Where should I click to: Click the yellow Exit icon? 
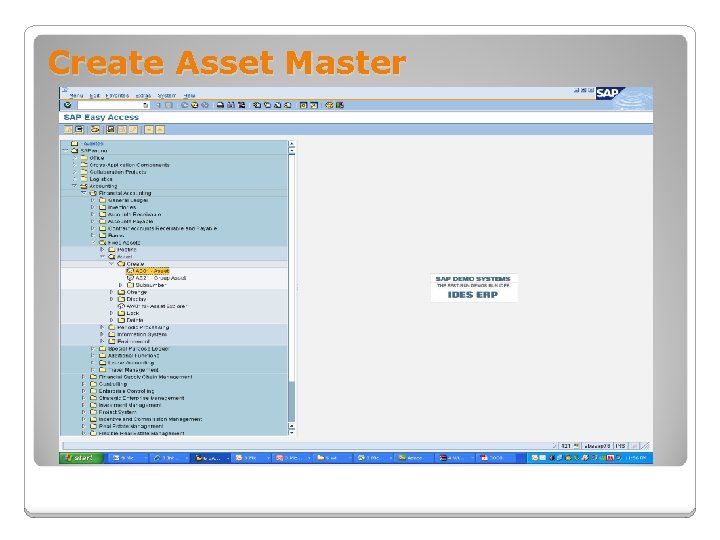pos(194,105)
